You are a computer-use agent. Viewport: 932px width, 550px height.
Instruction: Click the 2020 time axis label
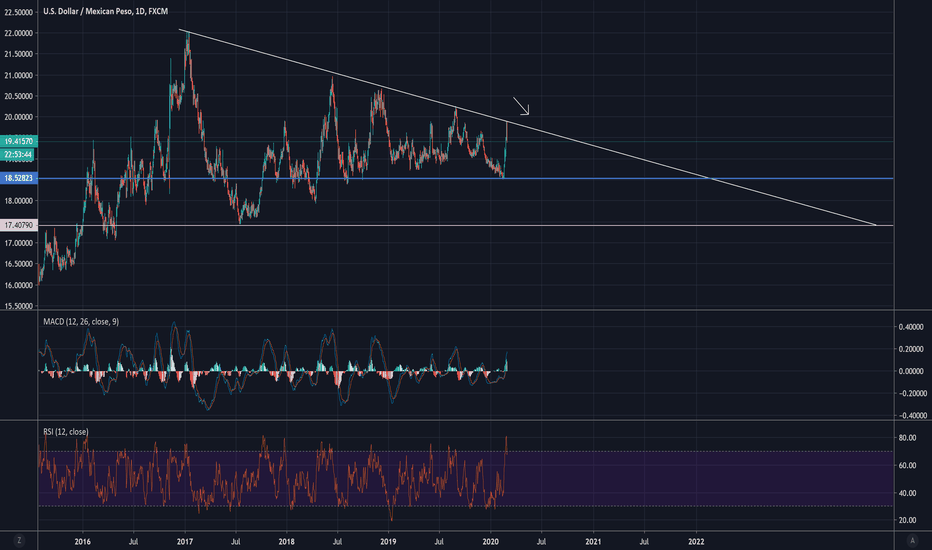pyautogui.click(x=491, y=540)
